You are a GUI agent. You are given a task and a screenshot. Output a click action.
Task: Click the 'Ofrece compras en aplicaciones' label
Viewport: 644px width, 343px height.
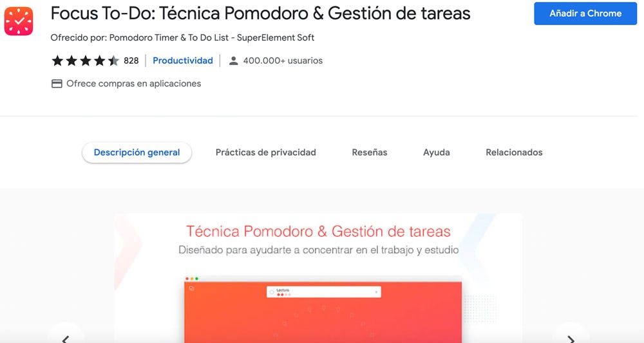[134, 84]
